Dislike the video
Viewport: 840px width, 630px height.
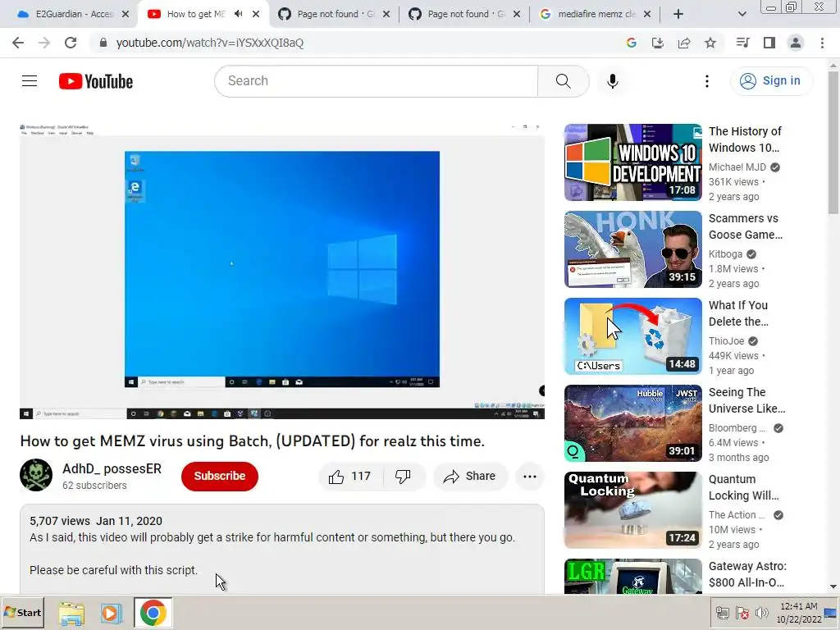[403, 477]
